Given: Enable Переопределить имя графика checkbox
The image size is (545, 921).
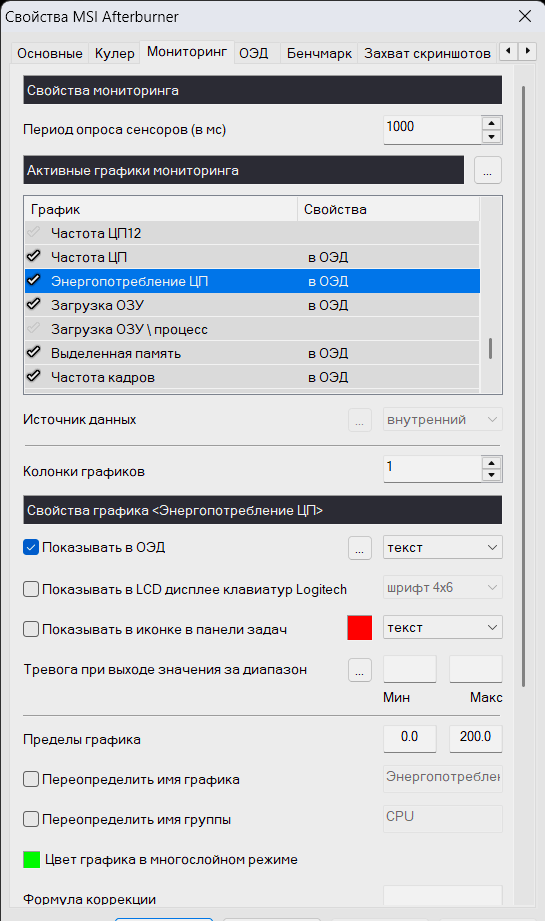Looking at the screenshot, I should coord(31,779).
